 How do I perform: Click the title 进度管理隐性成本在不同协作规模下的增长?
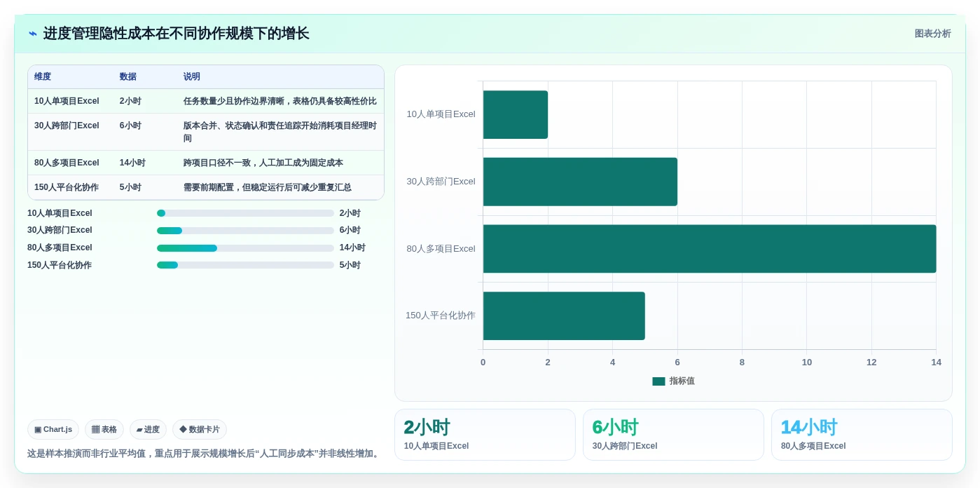tap(176, 34)
